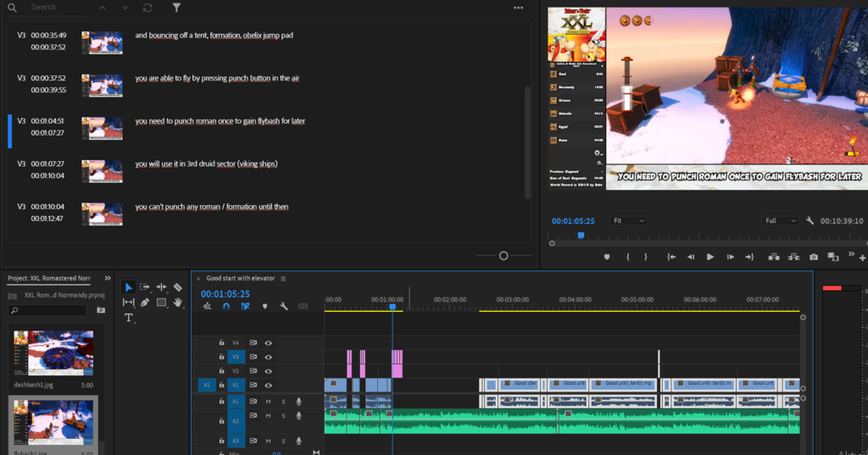Toggle sync lock on track V2
The height and width of the screenshot is (455, 868).
[x=253, y=371]
